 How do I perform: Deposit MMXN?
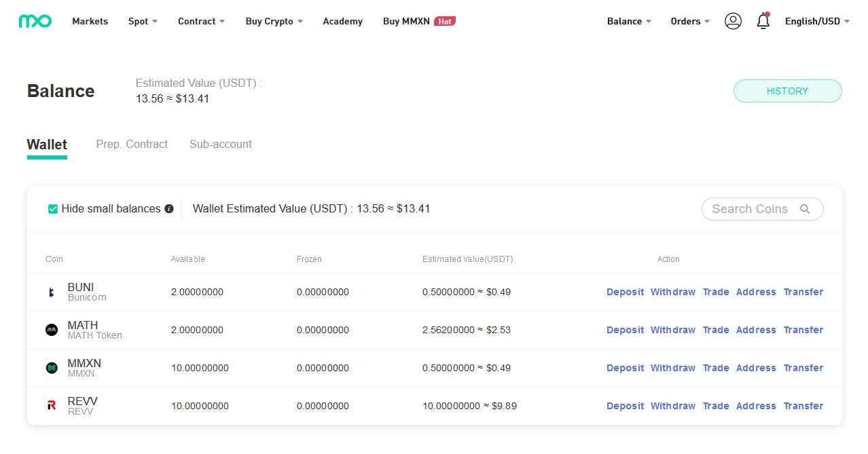[625, 368]
